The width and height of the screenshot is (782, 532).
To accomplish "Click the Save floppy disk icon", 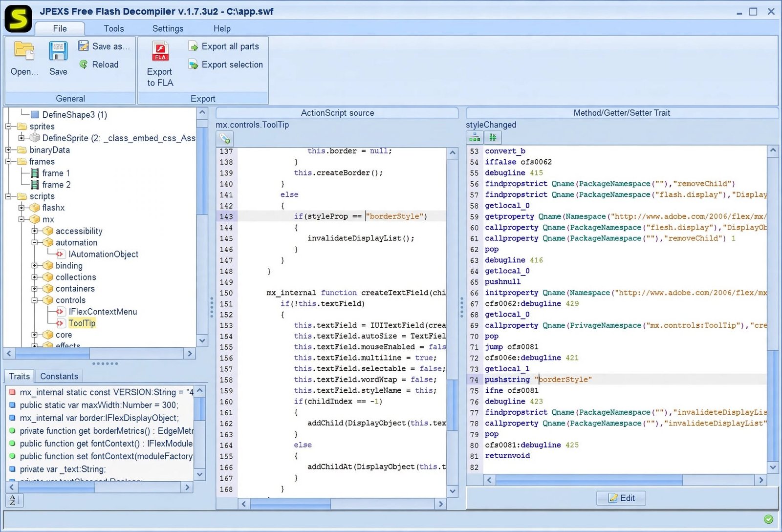I will 58,51.
